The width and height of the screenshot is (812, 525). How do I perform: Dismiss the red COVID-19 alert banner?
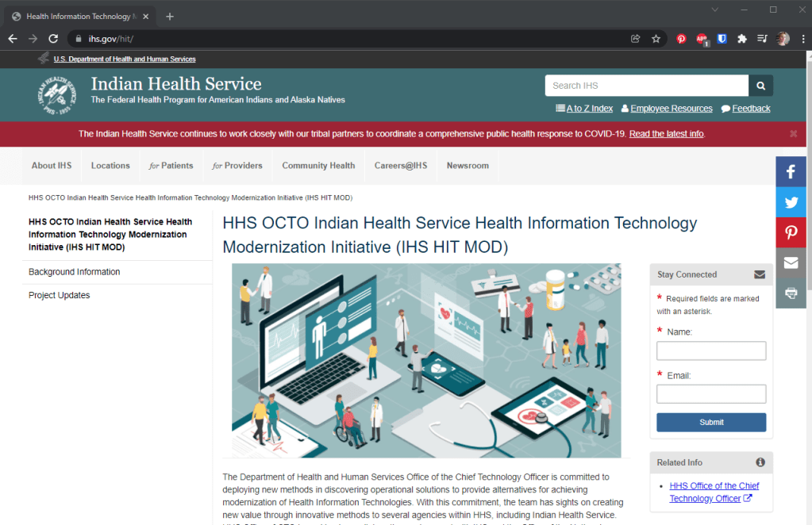pyautogui.click(x=793, y=134)
